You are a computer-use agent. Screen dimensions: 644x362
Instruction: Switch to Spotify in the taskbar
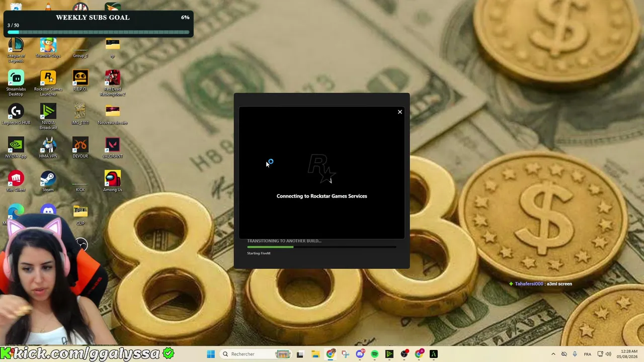[375, 354]
